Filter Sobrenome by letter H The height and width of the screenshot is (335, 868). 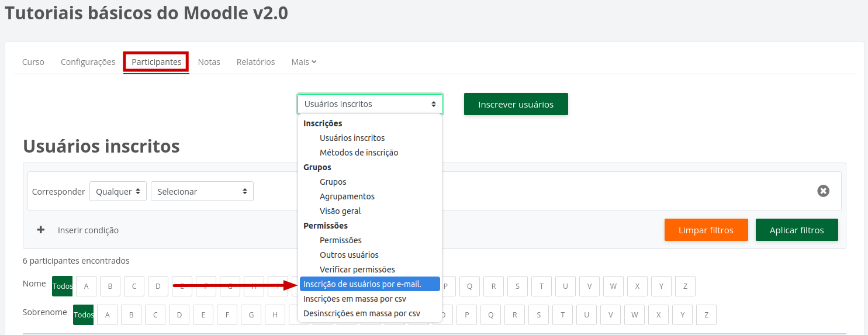pos(275,315)
